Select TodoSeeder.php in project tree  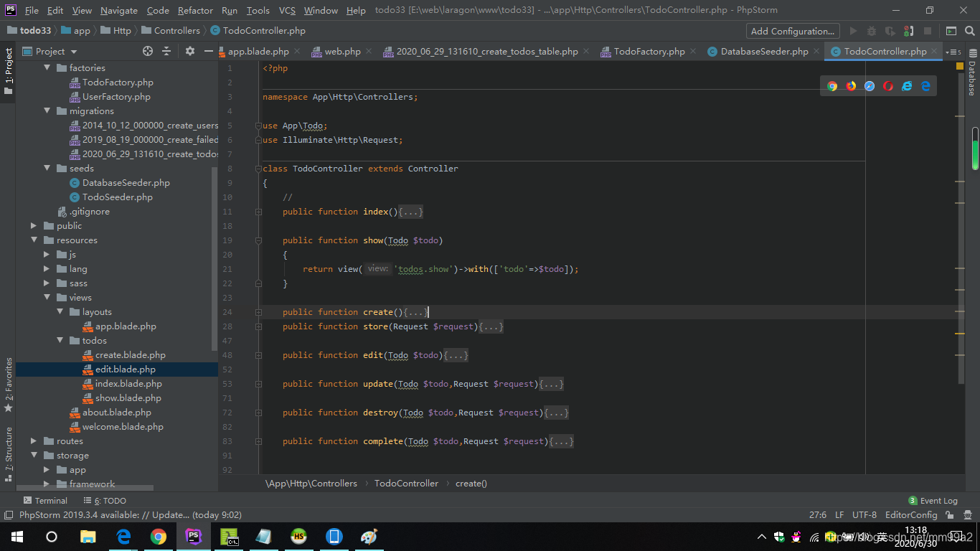click(117, 197)
